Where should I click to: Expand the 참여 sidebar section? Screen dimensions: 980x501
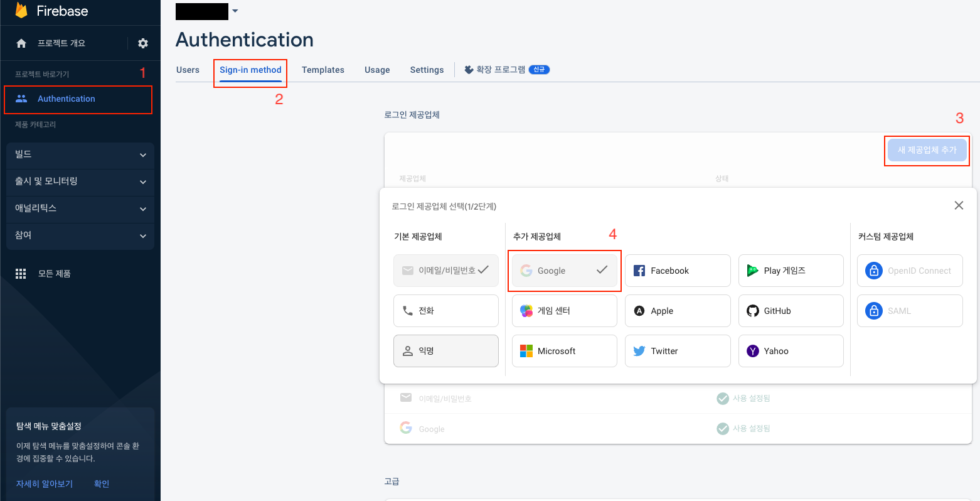80,235
